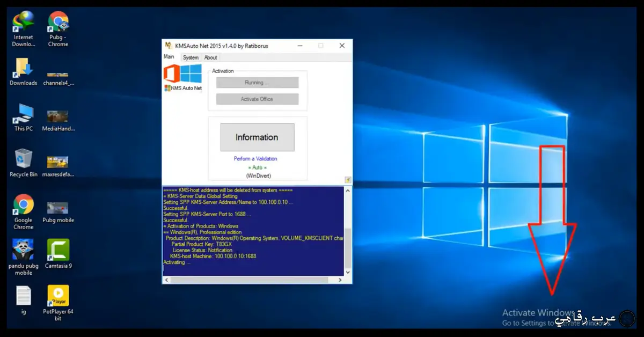The width and height of the screenshot is (644, 337).
Task: Select the Pubg mobile image thumbnail
Action: coord(58,208)
